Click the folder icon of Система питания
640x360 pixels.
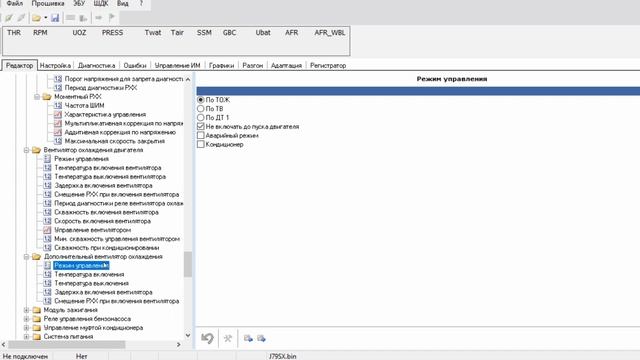(36, 336)
